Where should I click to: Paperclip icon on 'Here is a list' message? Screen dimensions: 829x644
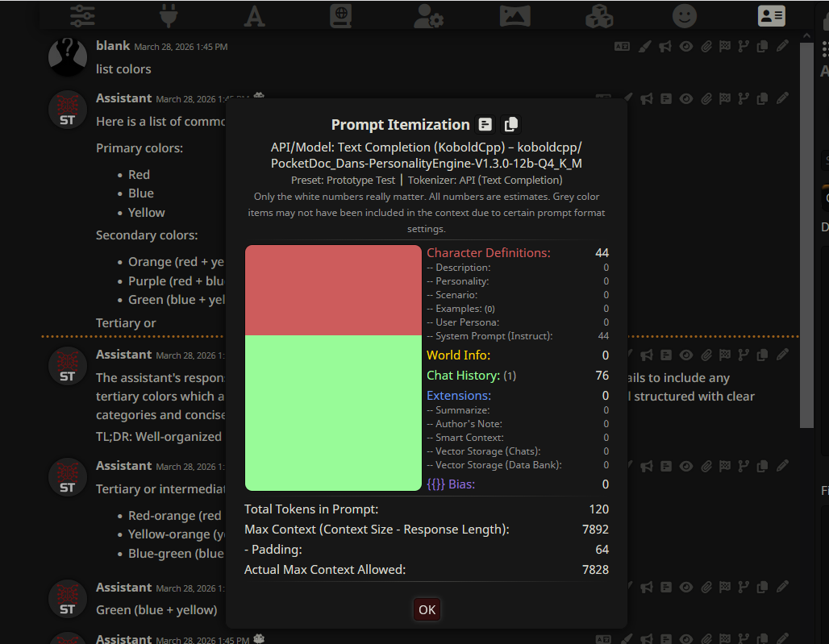pos(706,99)
